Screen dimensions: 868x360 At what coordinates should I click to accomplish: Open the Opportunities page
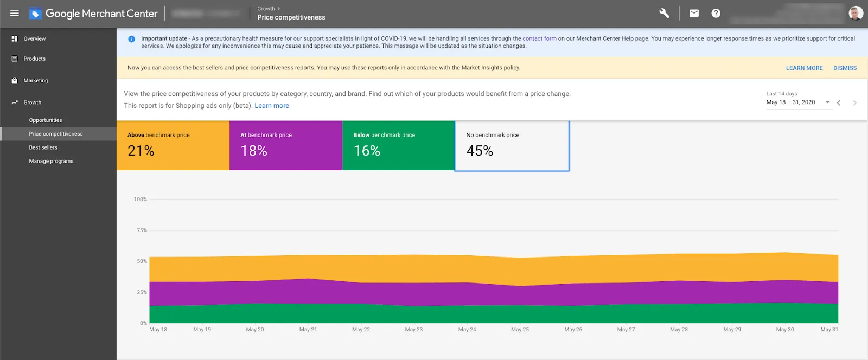point(46,120)
